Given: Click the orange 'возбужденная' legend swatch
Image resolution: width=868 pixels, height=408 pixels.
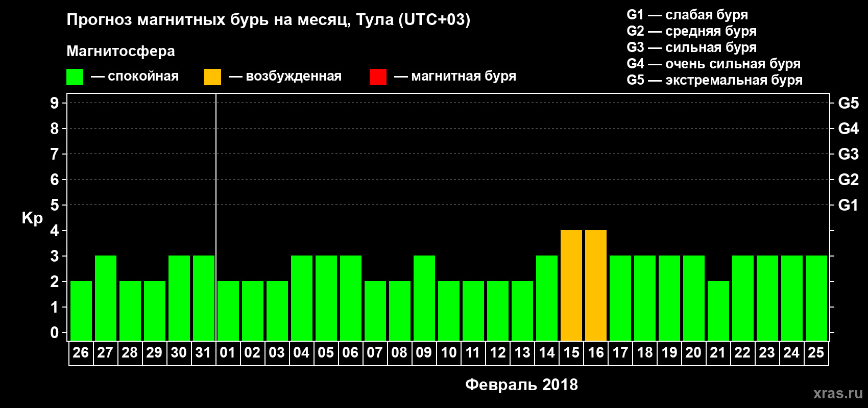Looking at the screenshot, I should tap(212, 77).
